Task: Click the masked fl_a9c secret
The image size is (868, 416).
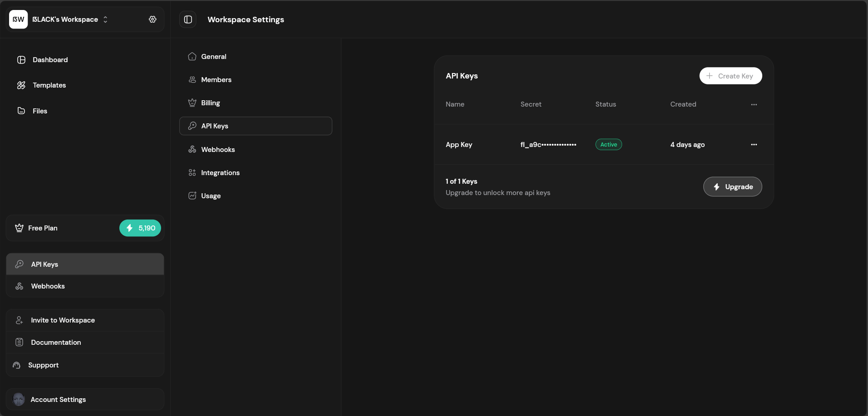Action: tap(548, 145)
